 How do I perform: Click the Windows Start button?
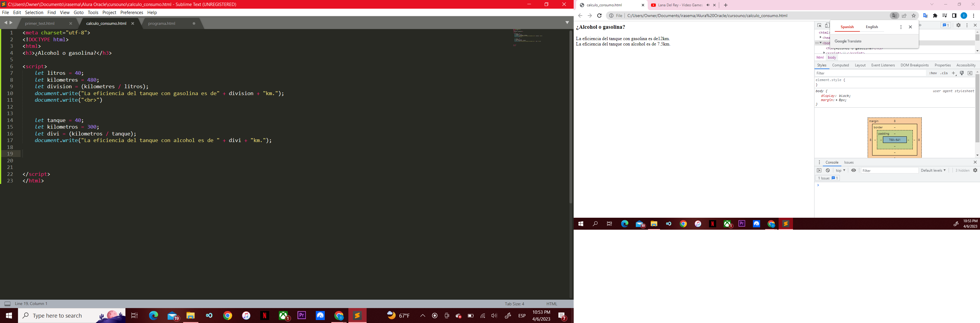(x=9, y=316)
